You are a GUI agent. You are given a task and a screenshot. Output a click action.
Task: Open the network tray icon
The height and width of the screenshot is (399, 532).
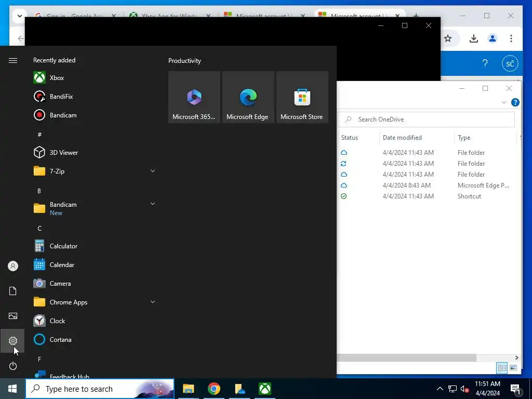tap(453, 389)
